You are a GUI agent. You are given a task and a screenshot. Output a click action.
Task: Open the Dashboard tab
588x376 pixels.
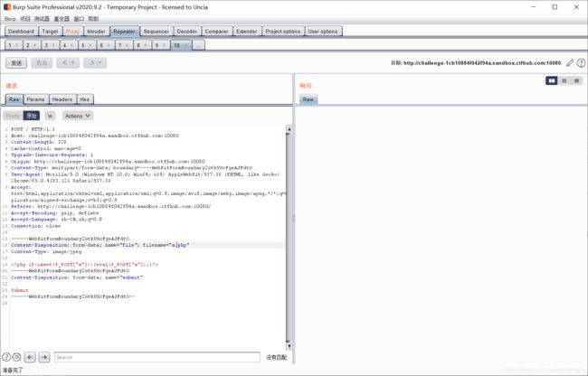click(x=22, y=32)
